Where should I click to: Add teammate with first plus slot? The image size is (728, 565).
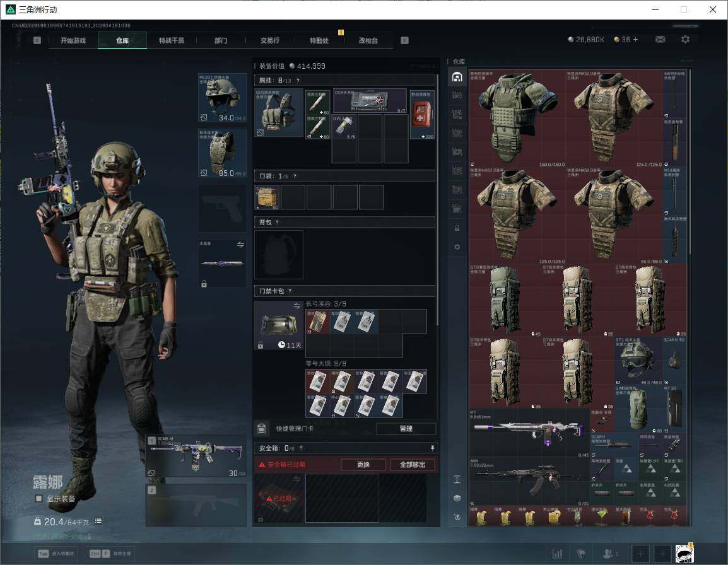click(640, 553)
